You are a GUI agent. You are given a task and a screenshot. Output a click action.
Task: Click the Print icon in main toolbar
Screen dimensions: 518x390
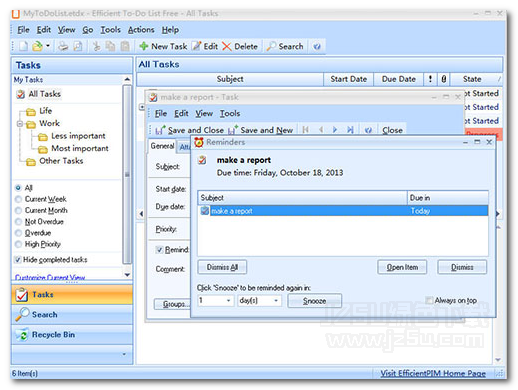point(63,46)
